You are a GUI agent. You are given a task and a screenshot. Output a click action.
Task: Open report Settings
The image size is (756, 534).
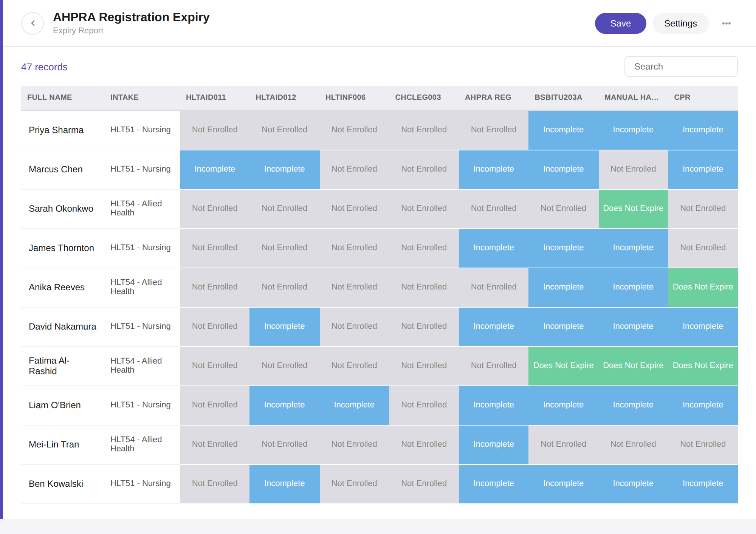click(x=680, y=23)
